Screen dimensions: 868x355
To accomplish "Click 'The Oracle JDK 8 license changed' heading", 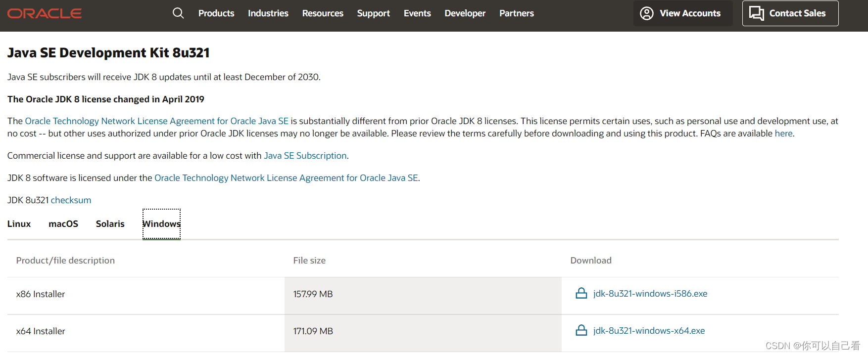I will click(106, 99).
